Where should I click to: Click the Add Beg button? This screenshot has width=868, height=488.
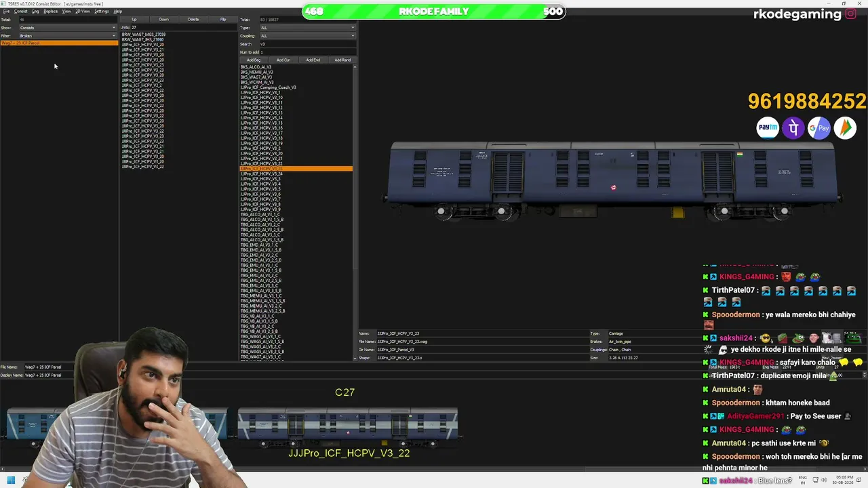[x=254, y=60]
